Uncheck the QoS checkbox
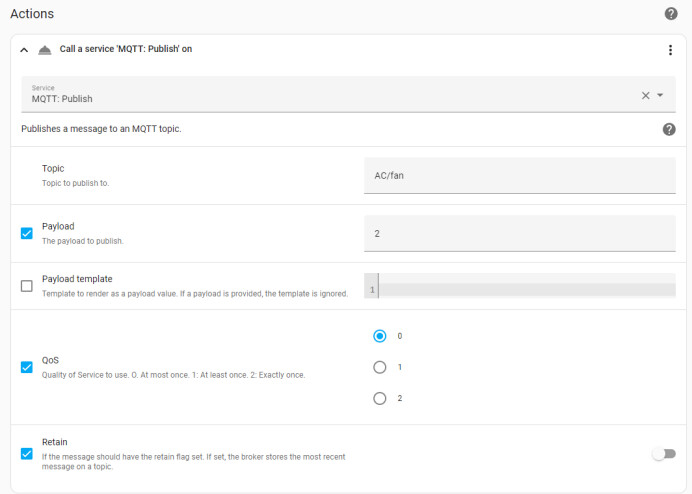This screenshot has width=692, height=494. [26, 367]
